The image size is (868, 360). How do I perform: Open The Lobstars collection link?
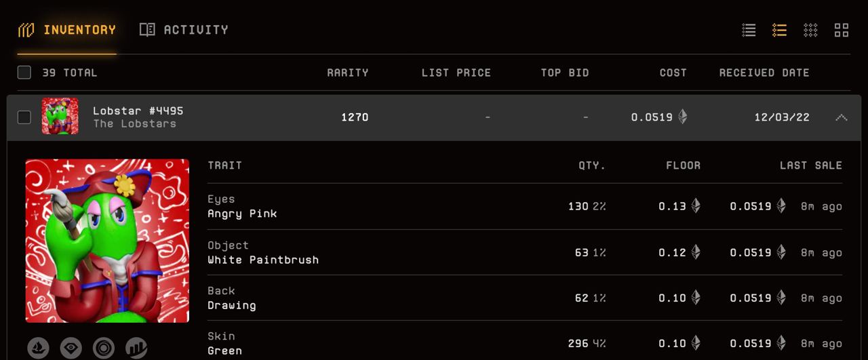click(x=134, y=124)
